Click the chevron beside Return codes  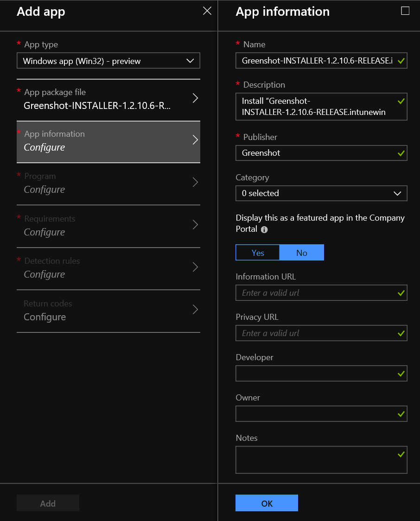coord(195,309)
